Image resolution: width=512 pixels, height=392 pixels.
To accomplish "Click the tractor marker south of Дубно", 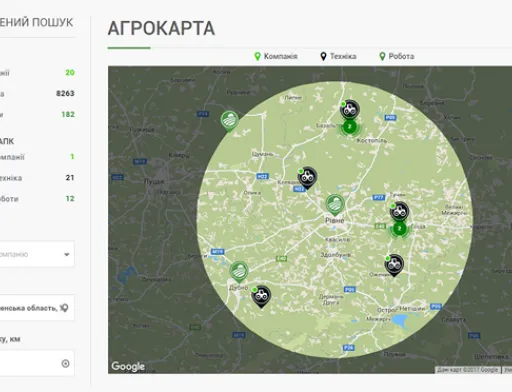I will (261, 296).
